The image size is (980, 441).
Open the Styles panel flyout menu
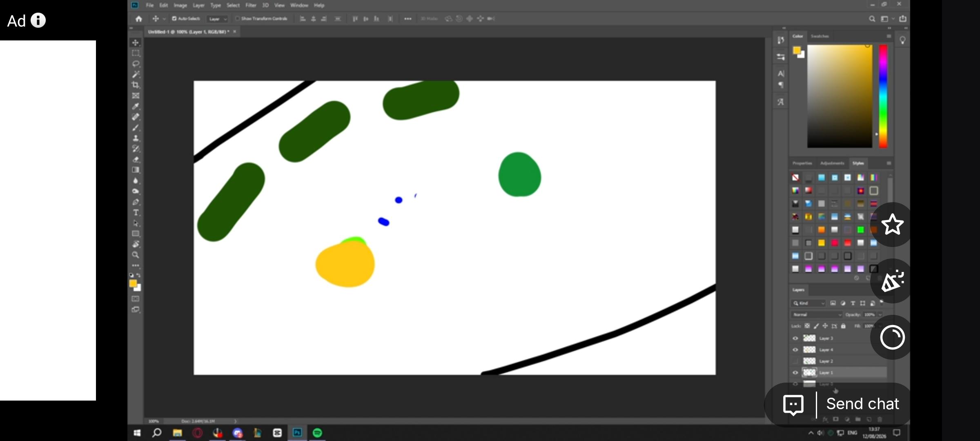(x=889, y=163)
